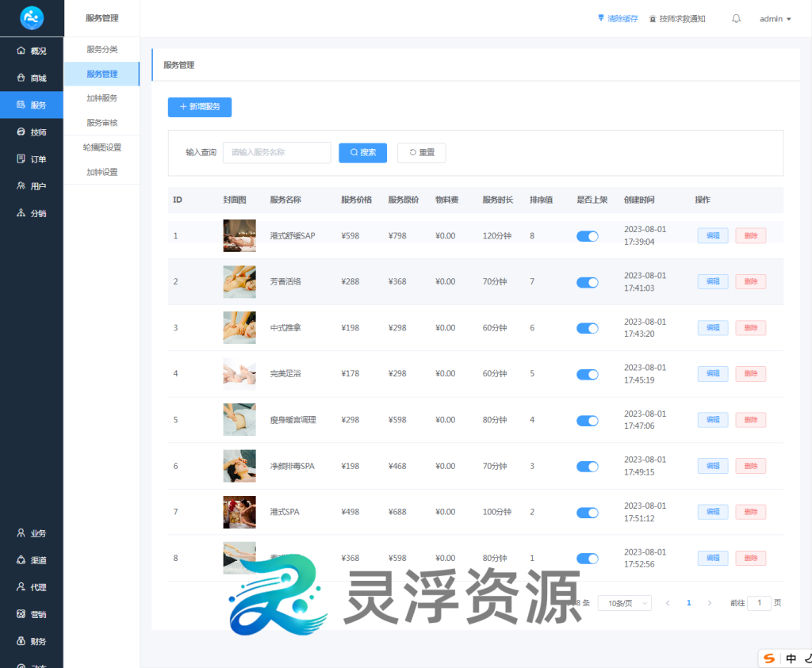
Task: Click the 重置 reset button
Action: click(422, 152)
